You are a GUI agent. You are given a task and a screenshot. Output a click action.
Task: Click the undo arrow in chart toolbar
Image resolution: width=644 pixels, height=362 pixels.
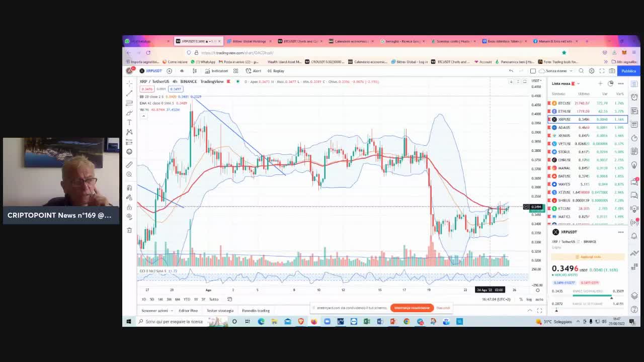pos(511,71)
